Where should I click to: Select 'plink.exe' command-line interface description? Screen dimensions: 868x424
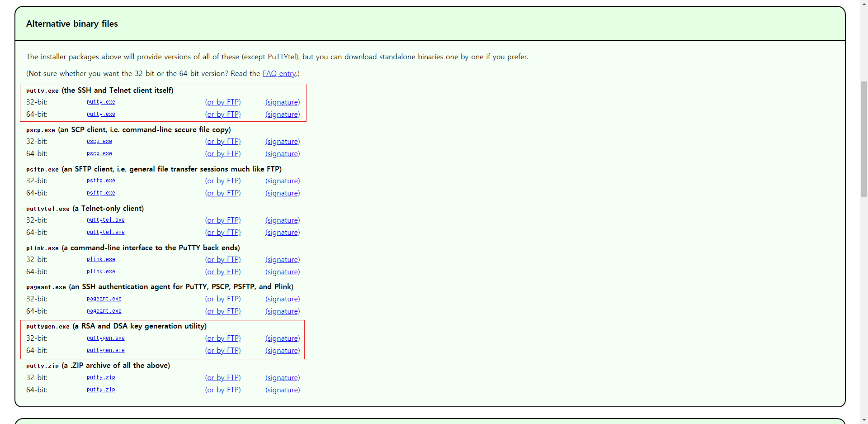point(133,248)
